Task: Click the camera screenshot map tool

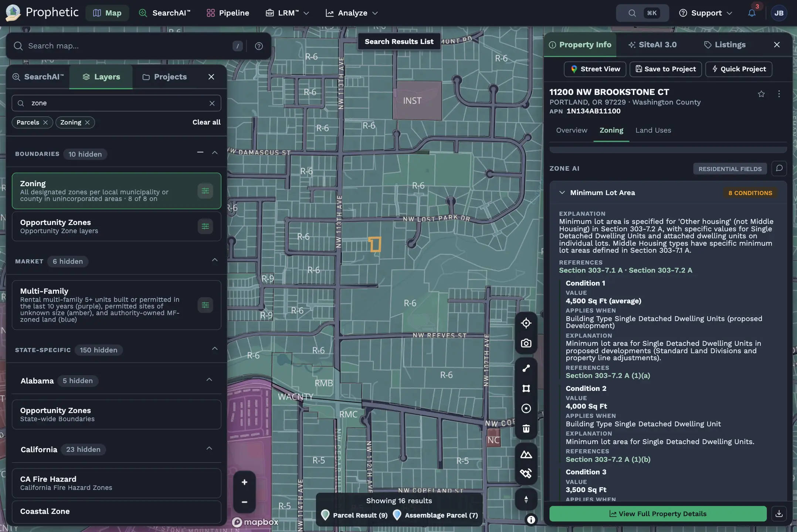Action: click(526, 343)
